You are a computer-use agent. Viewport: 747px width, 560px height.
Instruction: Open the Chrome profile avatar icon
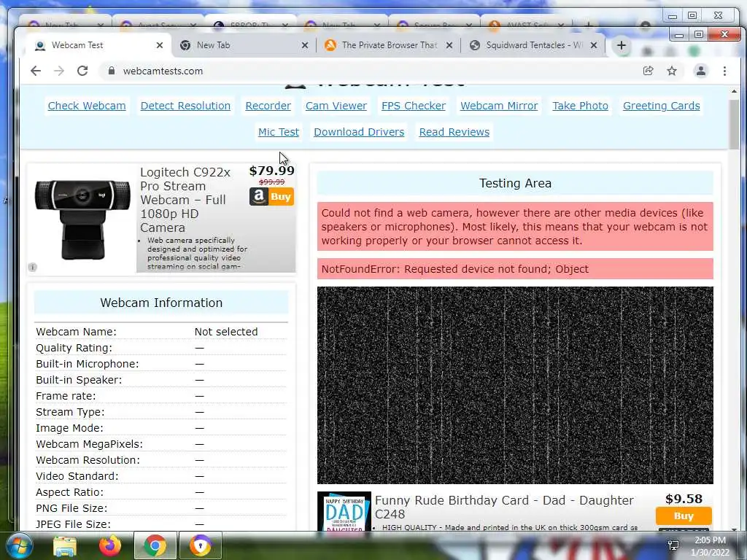pyautogui.click(x=701, y=71)
